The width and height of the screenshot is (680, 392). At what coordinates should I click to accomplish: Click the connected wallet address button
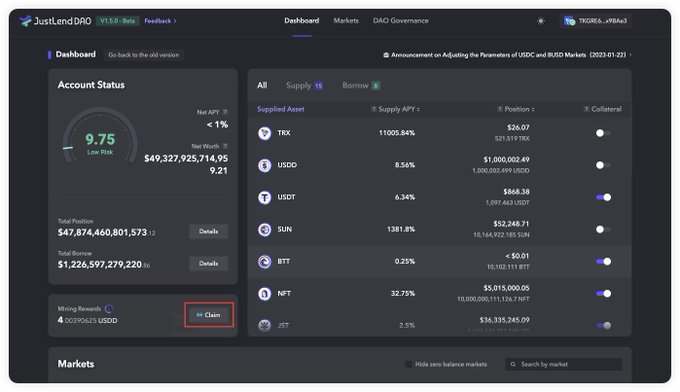(x=596, y=21)
